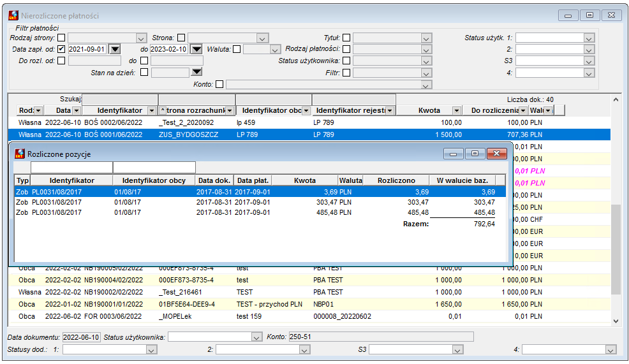The image size is (629, 364).
Task: Open calendar picker for end date 2023-02-10
Action: 196,49
